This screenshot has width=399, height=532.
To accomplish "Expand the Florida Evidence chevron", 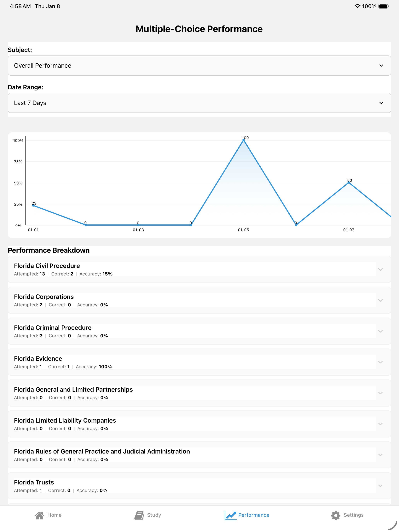I will [x=380, y=362].
